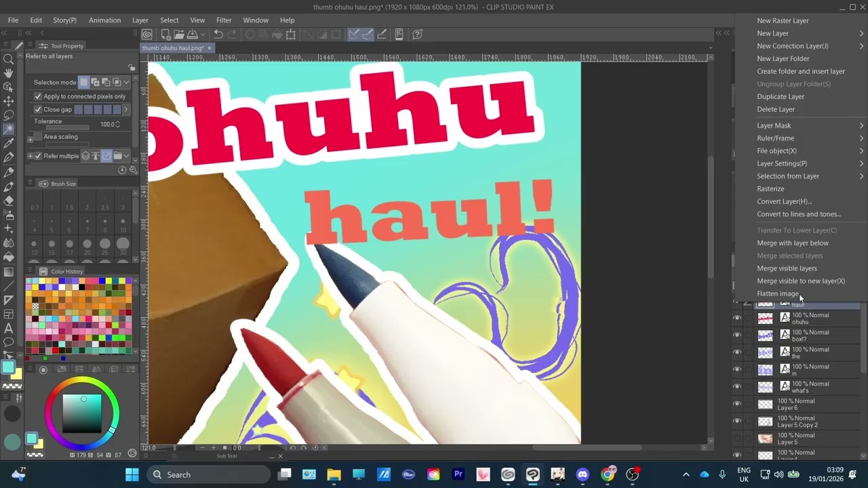
Task: Select the Fill bucket tool
Action: click(9, 257)
